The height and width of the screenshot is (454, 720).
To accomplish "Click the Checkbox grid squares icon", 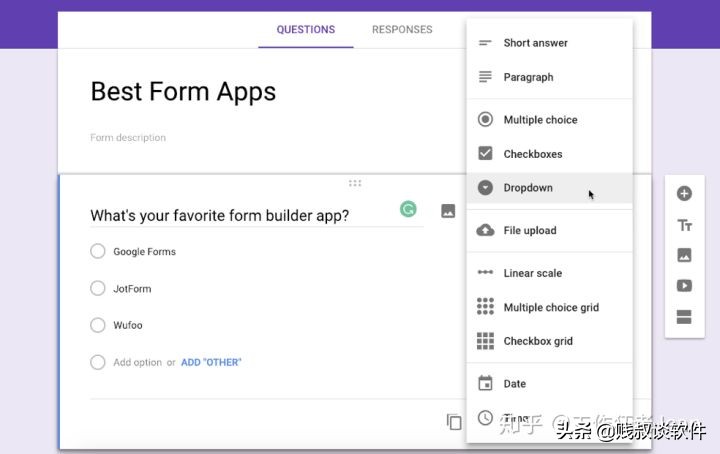I will pyautogui.click(x=485, y=341).
